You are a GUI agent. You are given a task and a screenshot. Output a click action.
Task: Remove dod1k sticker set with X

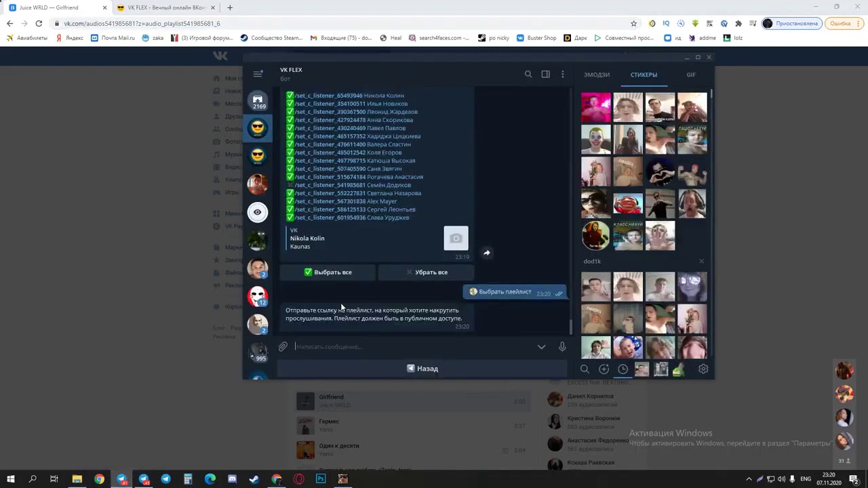(x=701, y=261)
